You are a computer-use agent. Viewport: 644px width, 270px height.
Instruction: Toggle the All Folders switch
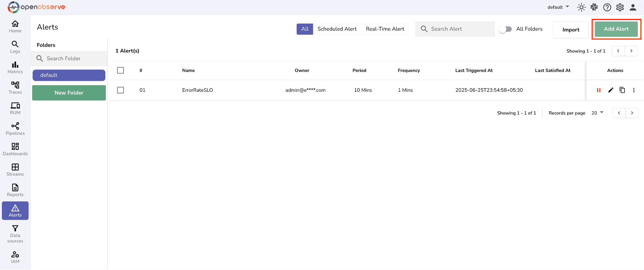[x=505, y=29]
